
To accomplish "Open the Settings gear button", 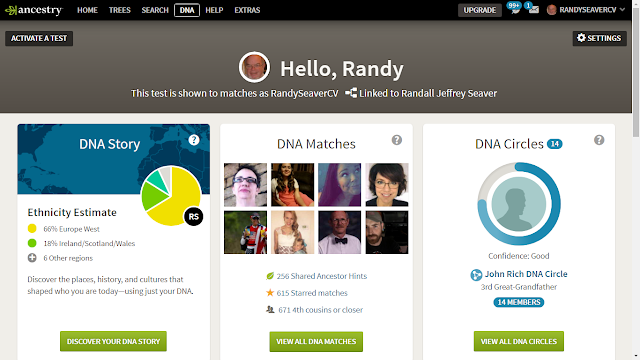I will click(x=599, y=38).
